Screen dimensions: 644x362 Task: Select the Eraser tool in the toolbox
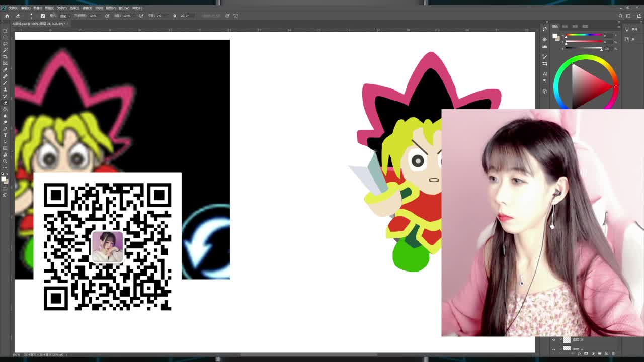click(5, 102)
